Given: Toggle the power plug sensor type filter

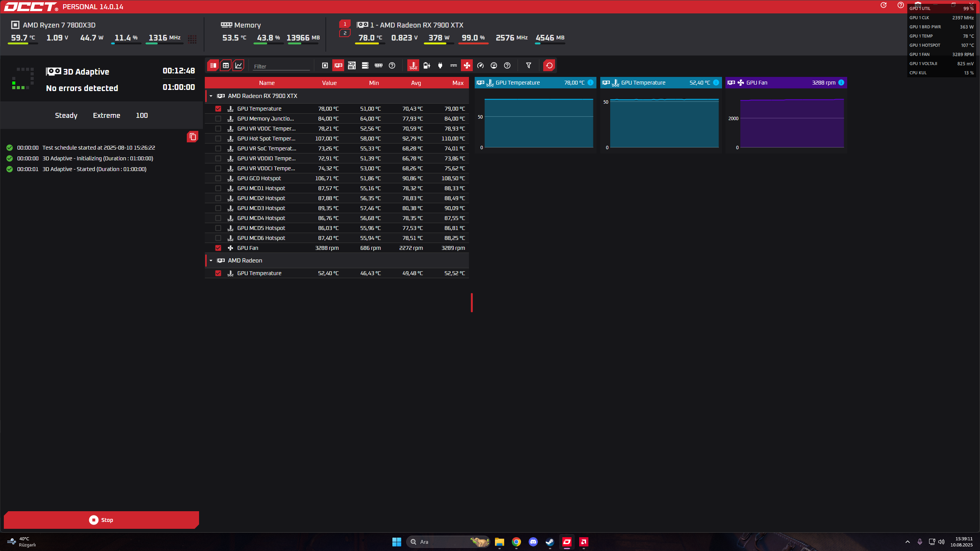Looking at the screenshot, I should [x=440, y=65].
